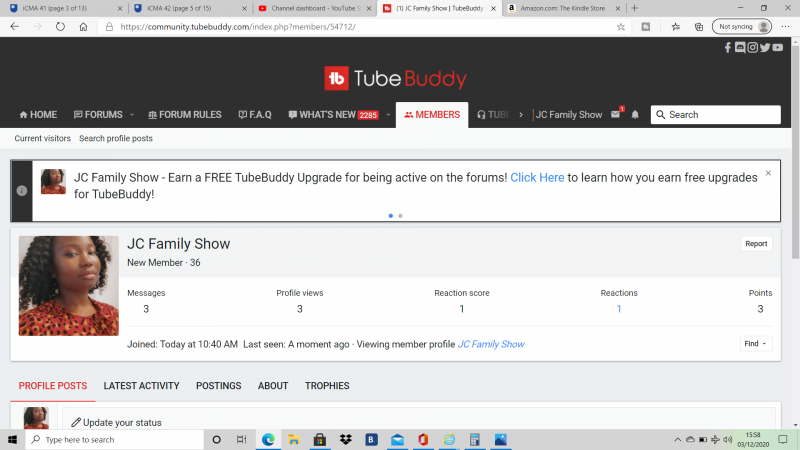This screenshot has width=800, height=450.
Task: Click the Report button on profile
Action: point(756,243)
